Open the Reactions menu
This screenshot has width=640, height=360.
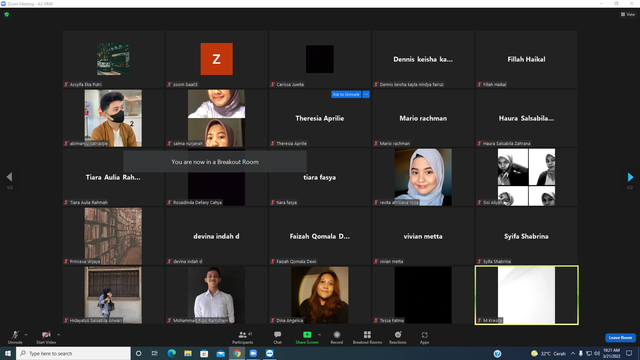(398, 337)
